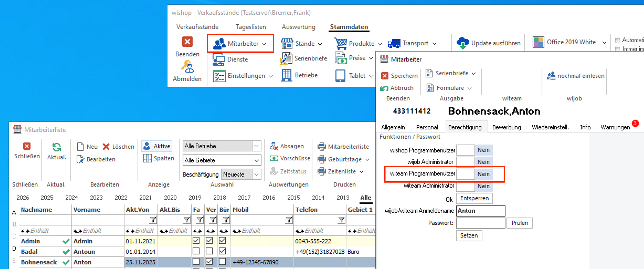The height and width of the screenshot is (269, 644).
Task: Open the Personal tab for Bohnensack
Action: (427, 127)
